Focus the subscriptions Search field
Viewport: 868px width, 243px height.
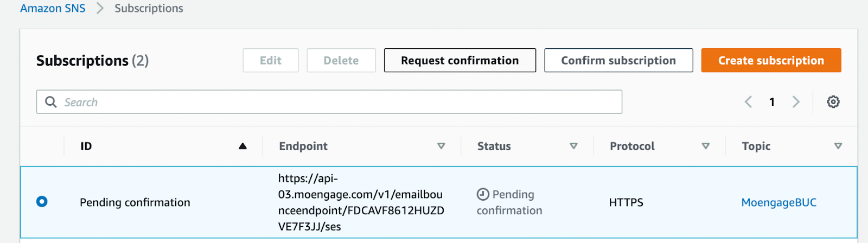[x=336, y=102]
